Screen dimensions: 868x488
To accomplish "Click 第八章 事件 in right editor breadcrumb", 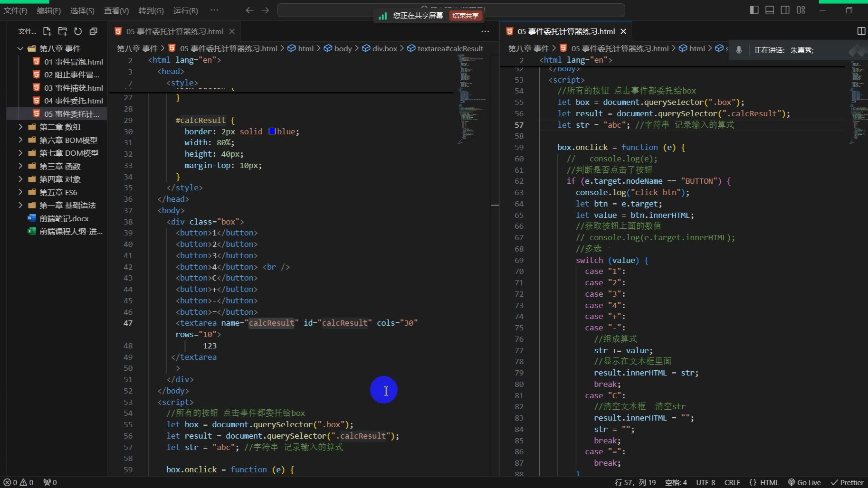I will (528, 48).
